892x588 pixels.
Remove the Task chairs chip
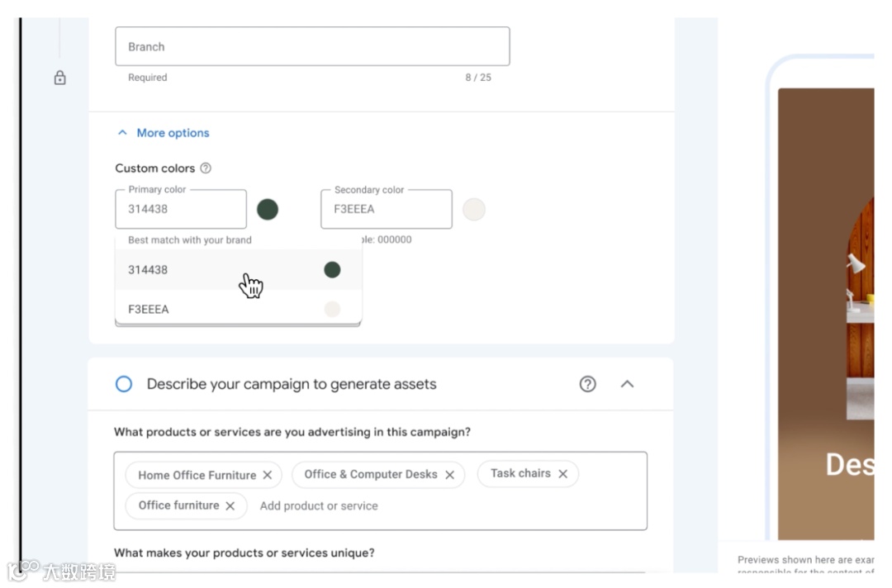563,474
